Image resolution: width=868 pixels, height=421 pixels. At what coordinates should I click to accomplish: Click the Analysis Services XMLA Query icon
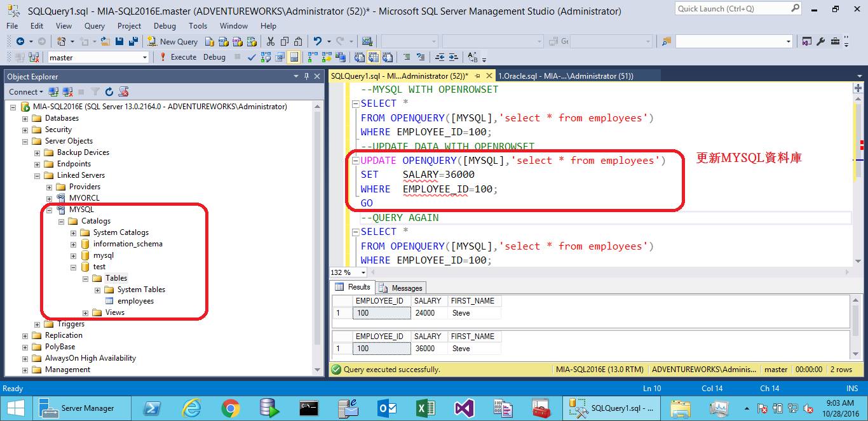(252, 41)
